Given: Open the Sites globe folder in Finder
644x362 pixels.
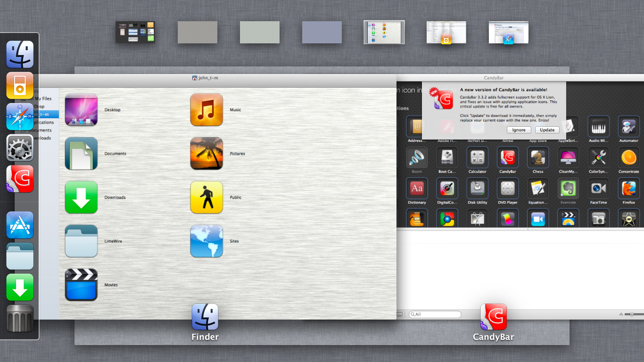Looking at the screenshot, I should [x=206, y=241].
